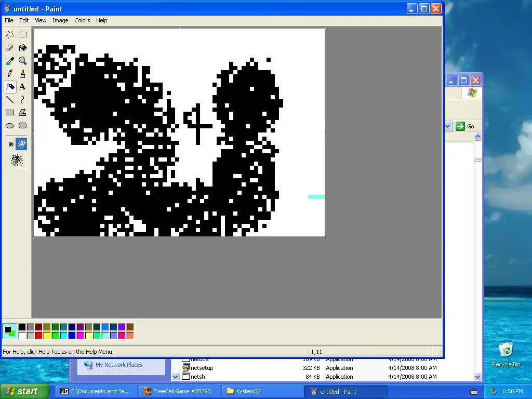Image resolution: width=532 pixels, height=399 pixels.
Task: Click the scroll down arrow beside netsh row
Action: [x=478, y=377]
